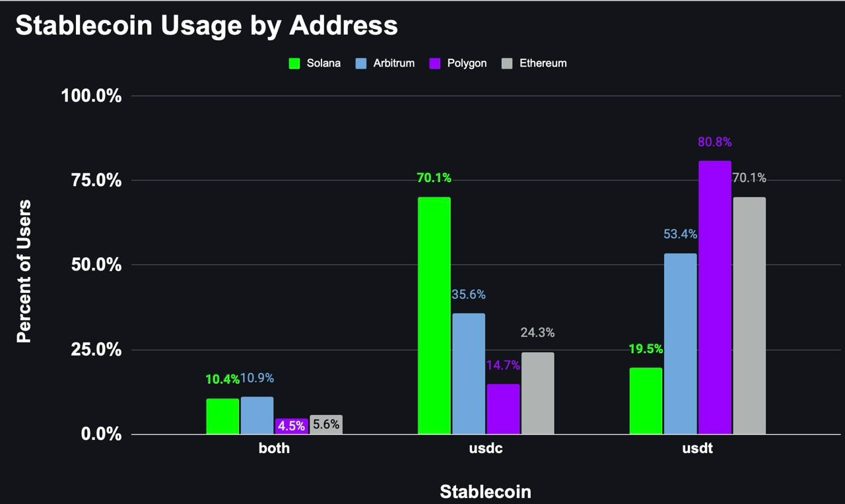Click the gray Ethereum legend swatch
This screenshot has height=504, width=845.
[x=508, y=63]
